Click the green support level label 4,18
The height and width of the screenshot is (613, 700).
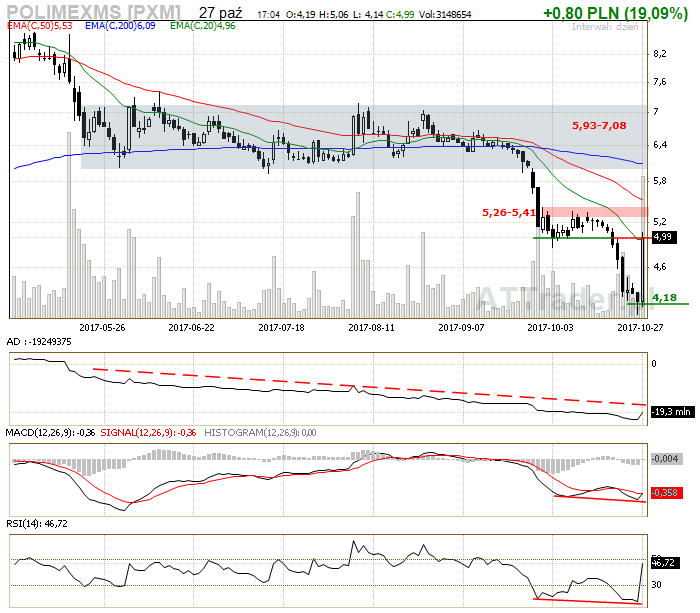click(664, 297)
